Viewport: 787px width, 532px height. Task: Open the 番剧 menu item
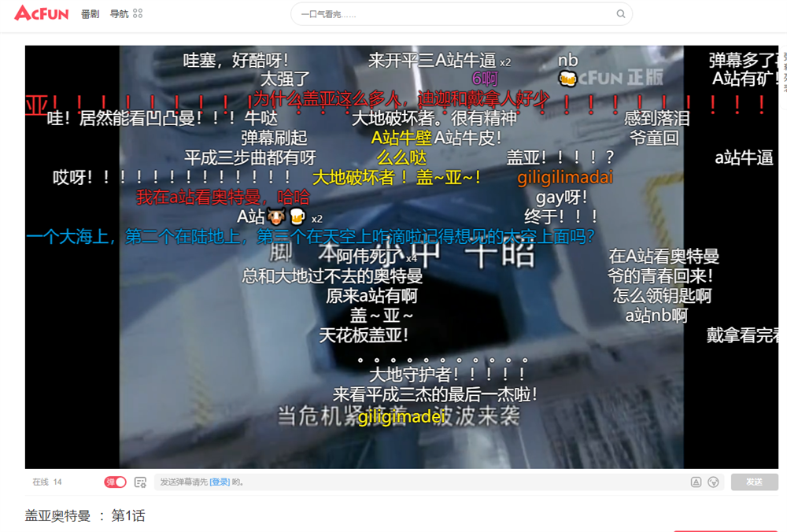pos(91,14)
